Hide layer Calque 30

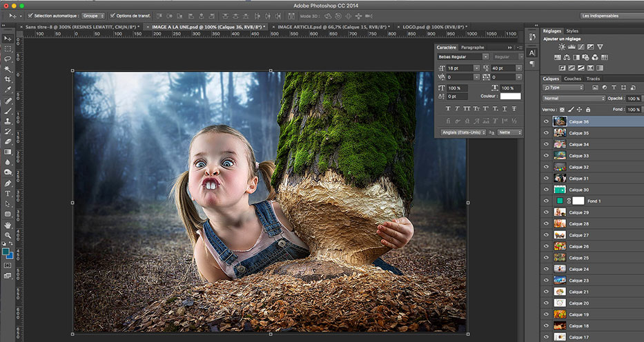(546, 190)
